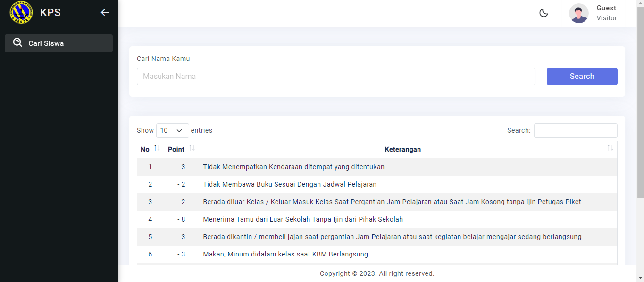Click the KPS school logo
The width and height of the screenshot is (644, 282).
pyautogui.click(x=20, y=12)
